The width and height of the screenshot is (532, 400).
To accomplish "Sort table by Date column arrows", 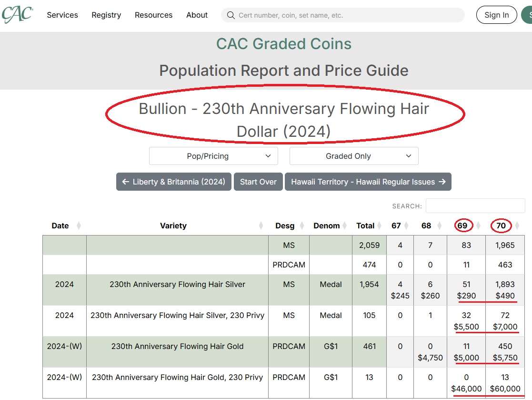I will (79, 226).
